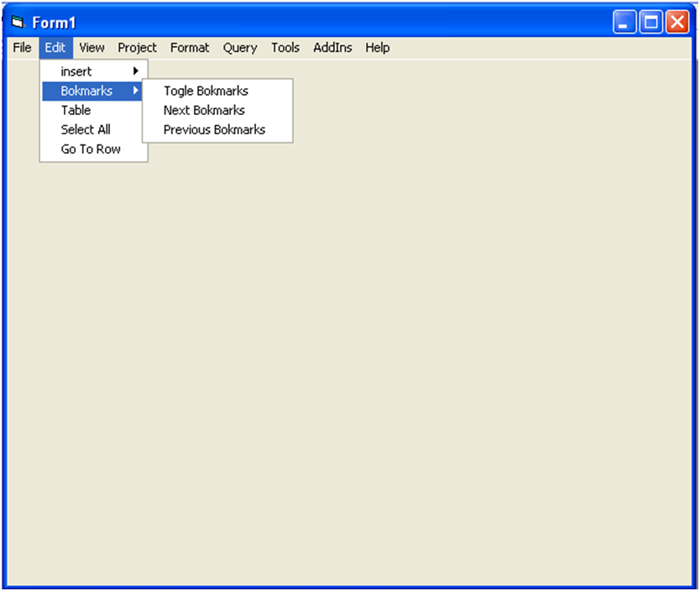Viewport: 700px width, 591px height.
Task: Click Next Bokmarks in submenu
Action: (x=217, y=110)
